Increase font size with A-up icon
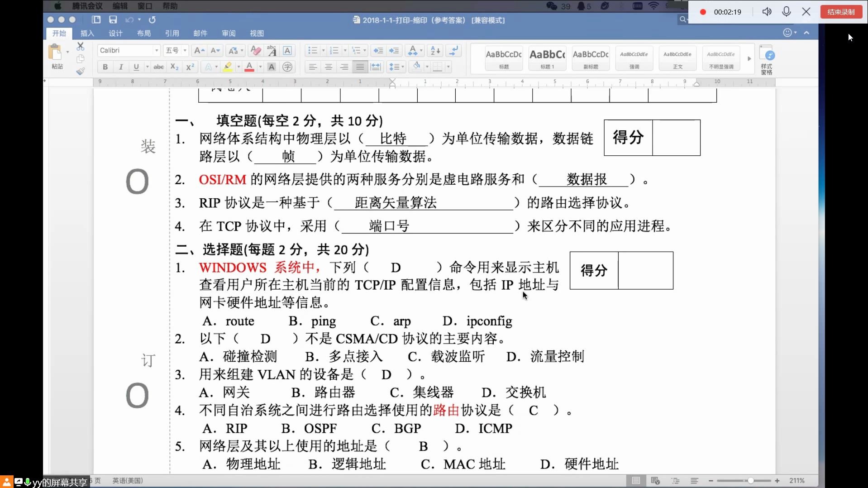The height and width of the screenshot is (488, 868). (x=199, y=50)
